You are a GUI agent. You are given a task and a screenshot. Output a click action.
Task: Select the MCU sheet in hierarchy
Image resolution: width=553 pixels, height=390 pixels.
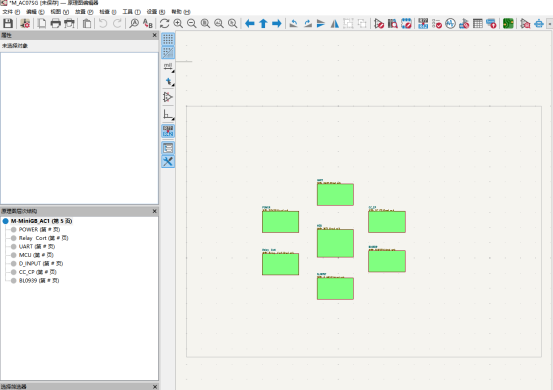click(x=36, y=255)
